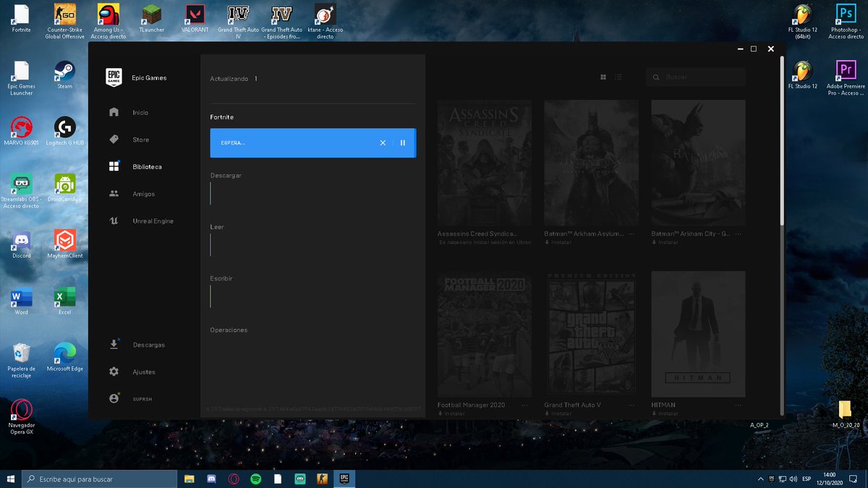Screen dimensions: 868x488
Task: Select the Discord desktop icon
Action: point(21,244)
